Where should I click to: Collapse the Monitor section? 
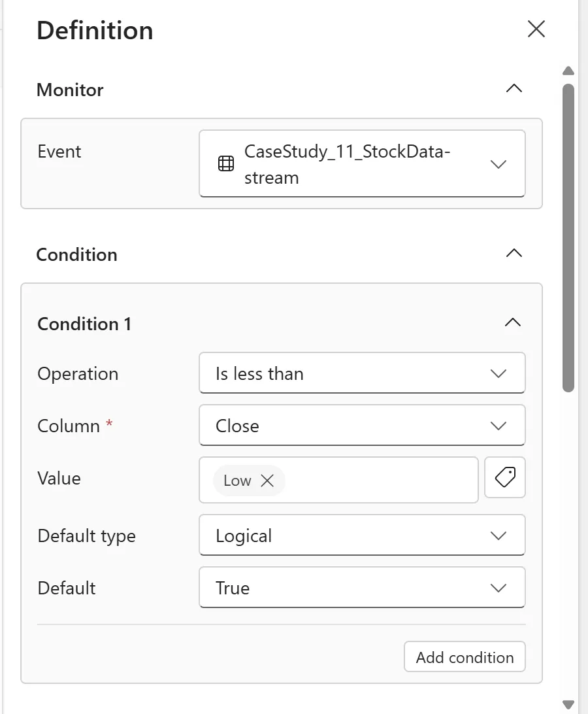(514, 88)
